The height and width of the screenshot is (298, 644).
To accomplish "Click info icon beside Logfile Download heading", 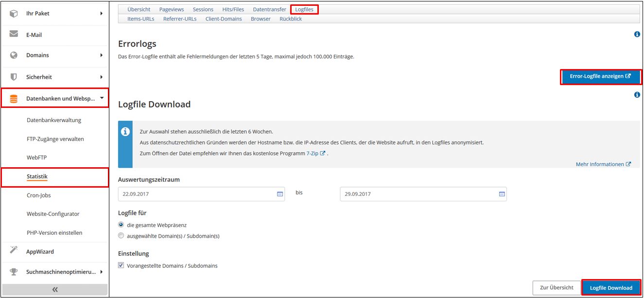I will point(637,95).
